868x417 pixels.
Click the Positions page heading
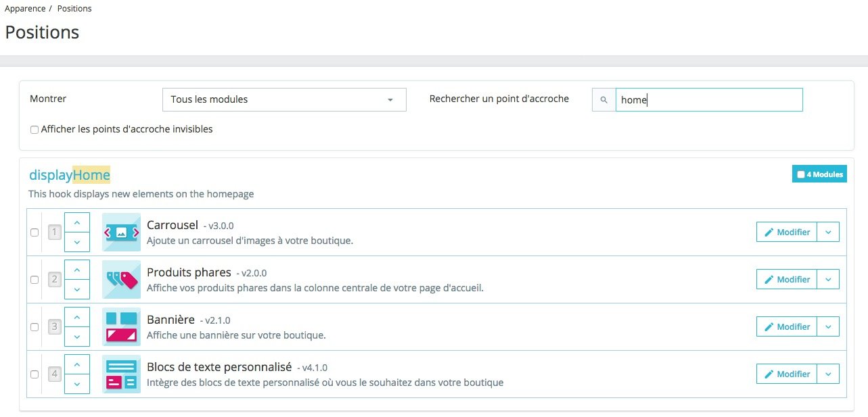click(42, 32)
